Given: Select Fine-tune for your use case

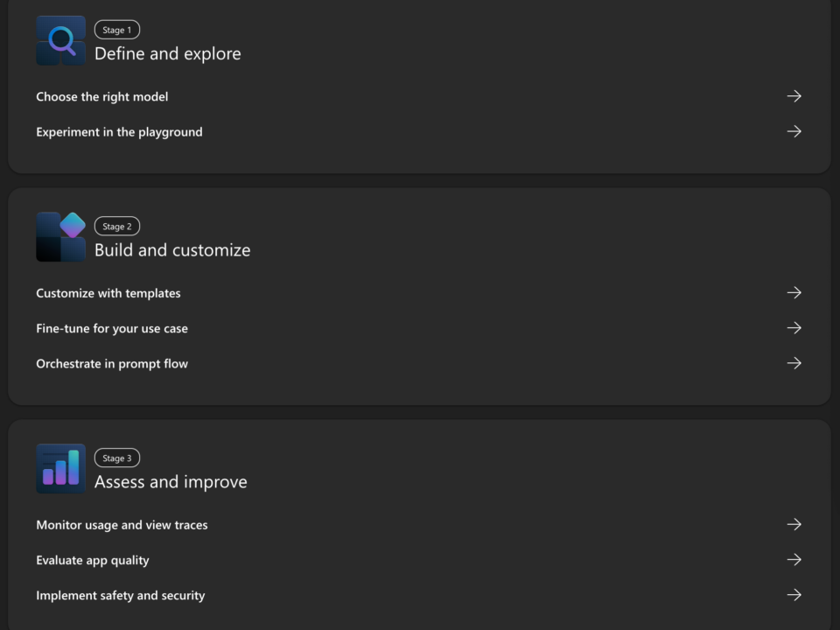Looking at the screenshot, I should [x=112, y=329].
